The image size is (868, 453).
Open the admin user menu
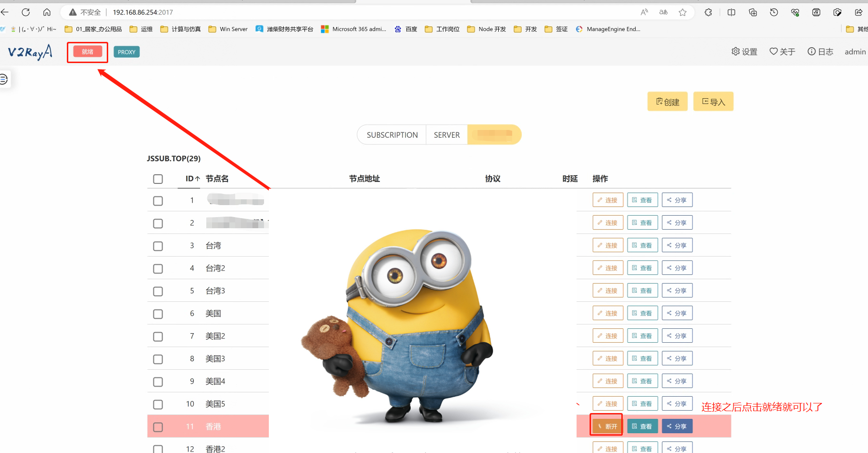click(855, 52)
